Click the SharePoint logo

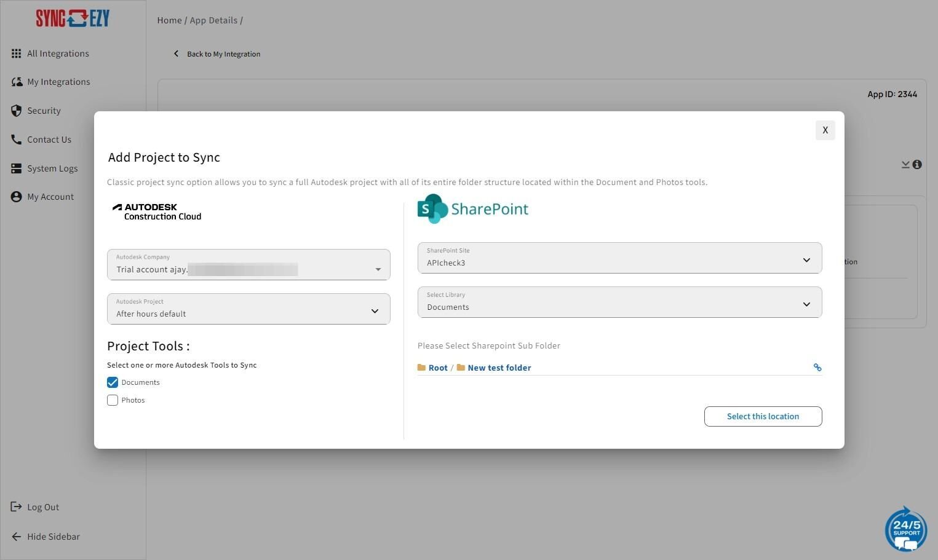point(473,209)
